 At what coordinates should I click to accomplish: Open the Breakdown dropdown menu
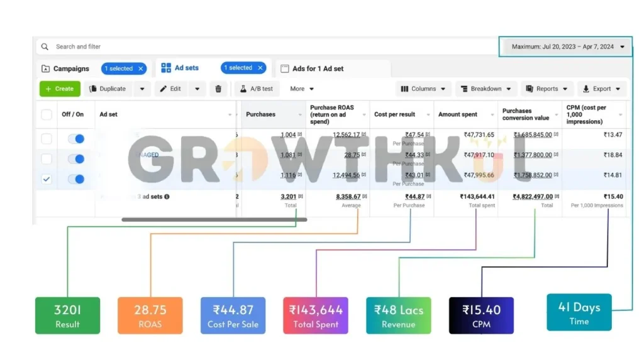486,89
